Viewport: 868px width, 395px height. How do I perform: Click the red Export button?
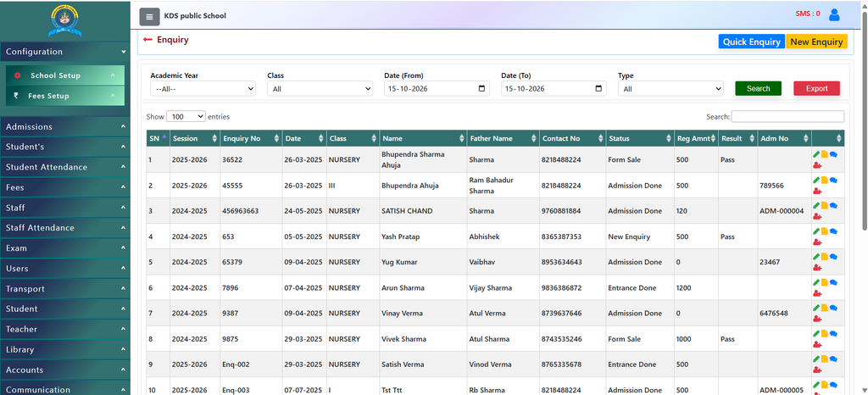pyautogui.click(x=816, y=88)
